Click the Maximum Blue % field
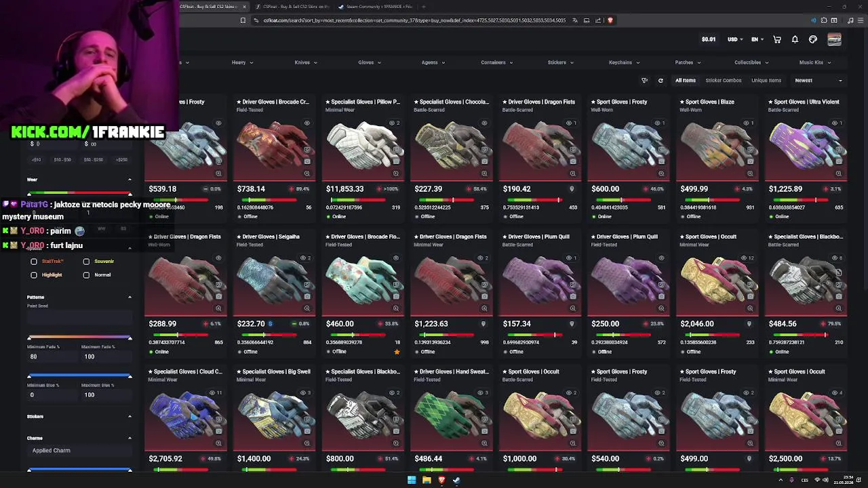This screenshot has width=868, height=488. click(105, 394)
